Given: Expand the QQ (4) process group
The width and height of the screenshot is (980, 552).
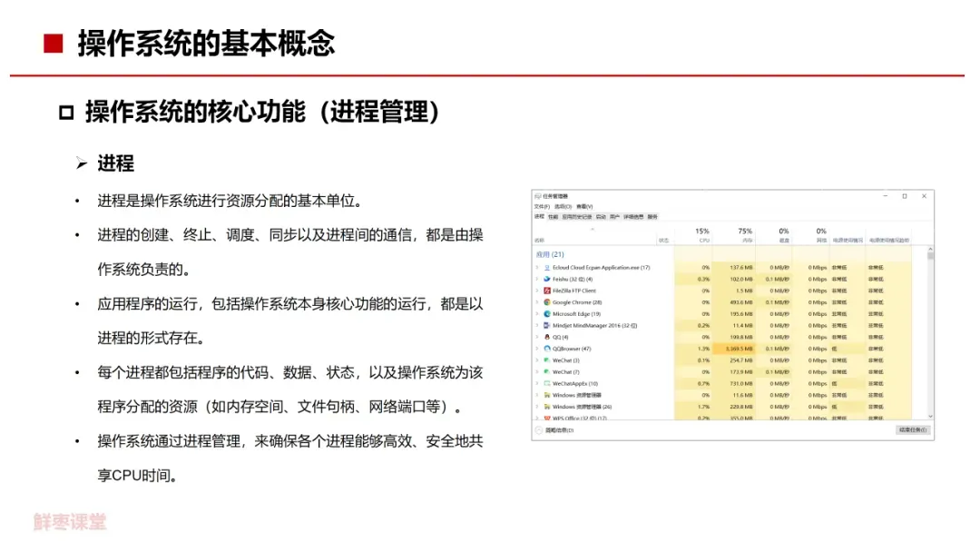Looking at the screenshot, I should 537,337.
